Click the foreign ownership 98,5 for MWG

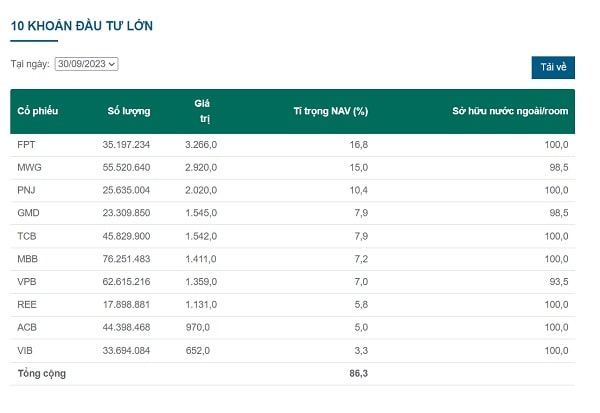click(x=559, y=167)
